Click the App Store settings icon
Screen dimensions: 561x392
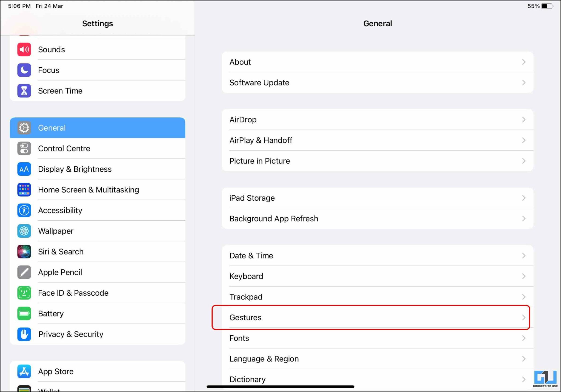24,371
